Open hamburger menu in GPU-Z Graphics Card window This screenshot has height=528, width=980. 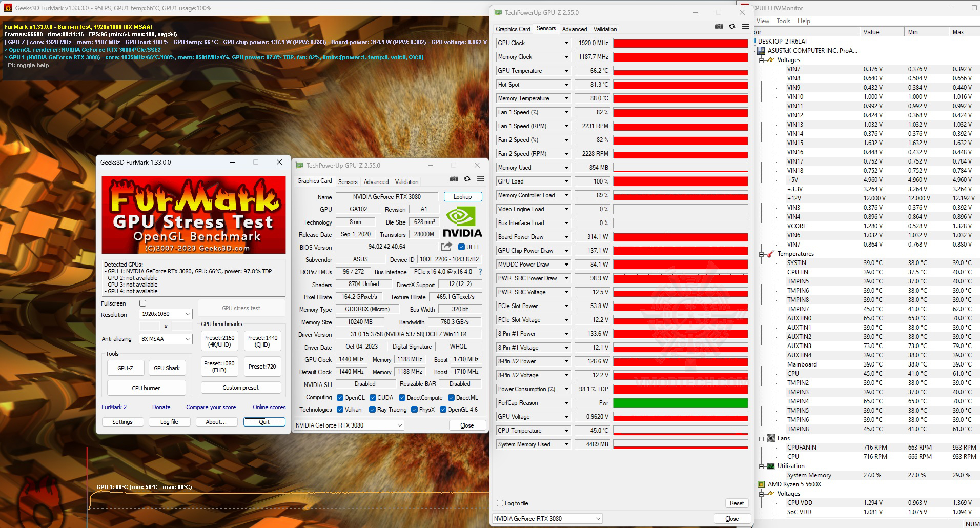[x=480, y=179]
